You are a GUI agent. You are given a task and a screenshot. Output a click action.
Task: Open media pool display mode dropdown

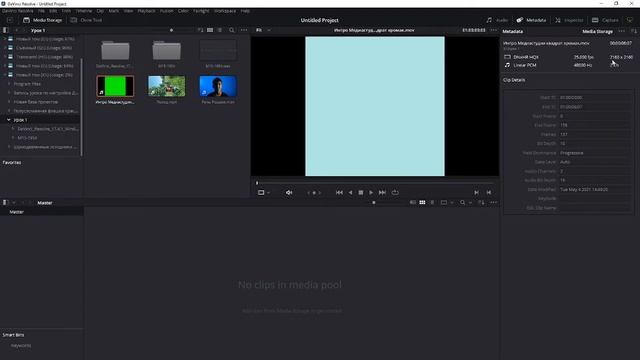coord(447,202)
